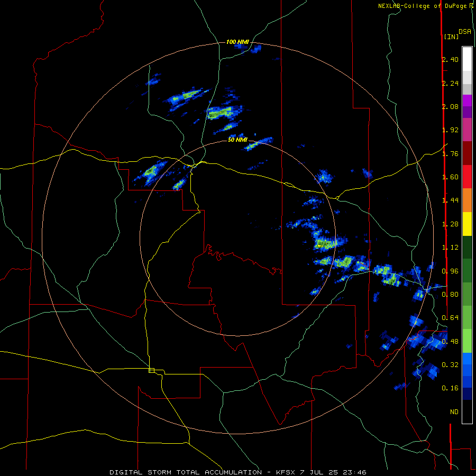This screenshot has width=476, height=476.
Task: Select the 1.28 legend value
Action: click(450, 224)
